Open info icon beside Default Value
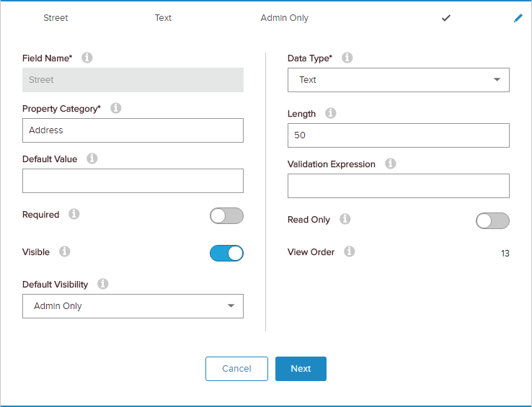532x407 pixels. tap(92, 158)
